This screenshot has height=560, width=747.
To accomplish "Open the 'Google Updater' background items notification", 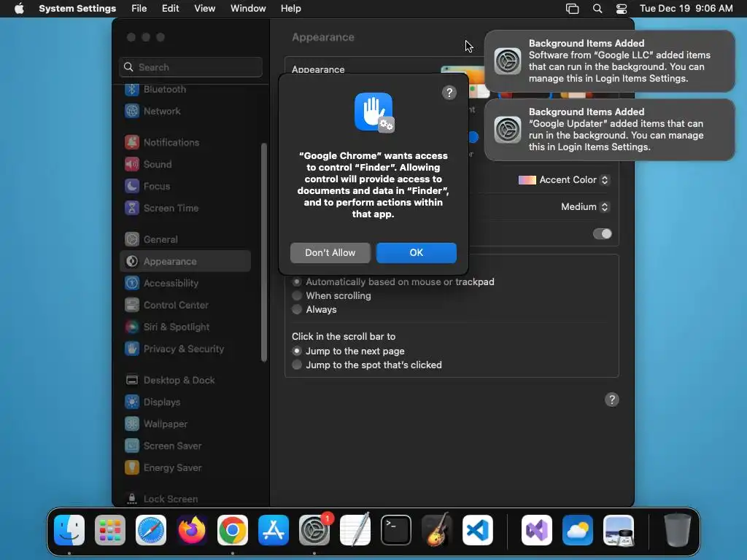I will (609, 130).
